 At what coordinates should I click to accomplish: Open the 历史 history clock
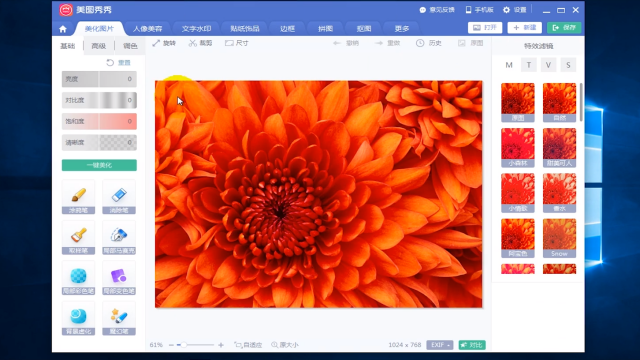[429, 43]
